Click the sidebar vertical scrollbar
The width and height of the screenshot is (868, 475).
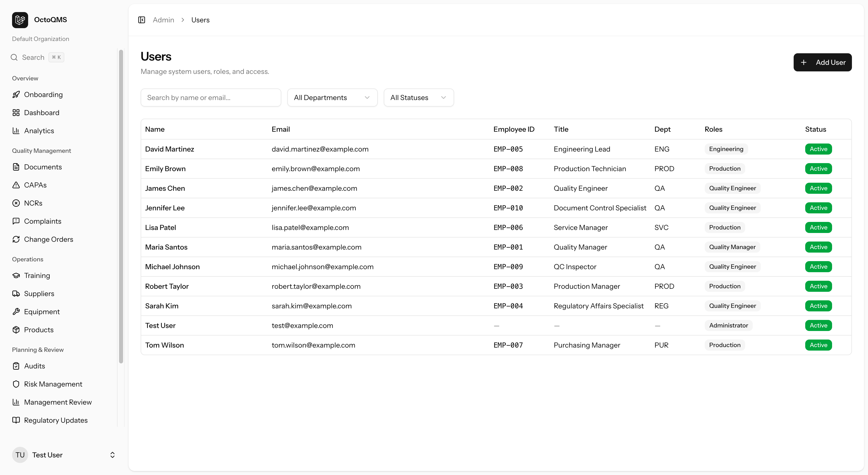tap(121, 206)
